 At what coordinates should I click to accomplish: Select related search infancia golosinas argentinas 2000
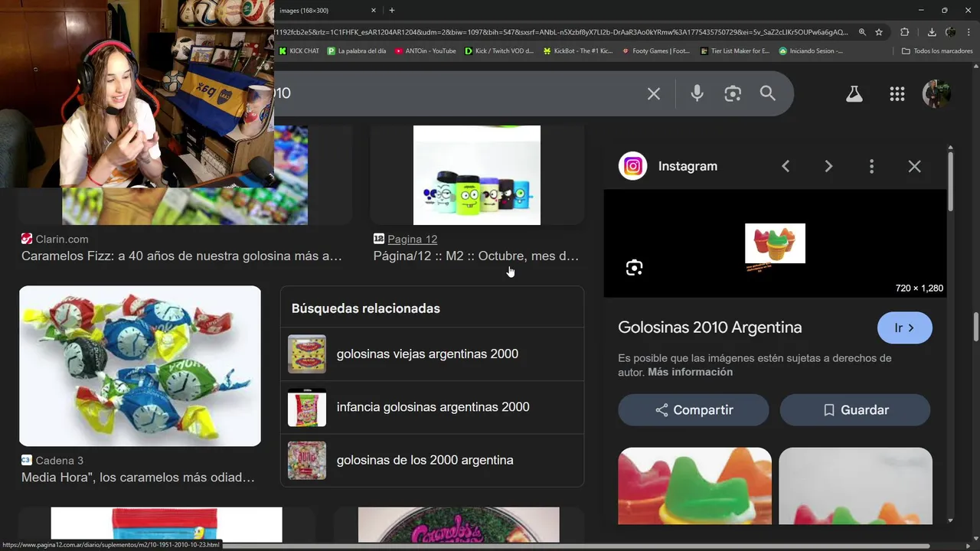432,407
